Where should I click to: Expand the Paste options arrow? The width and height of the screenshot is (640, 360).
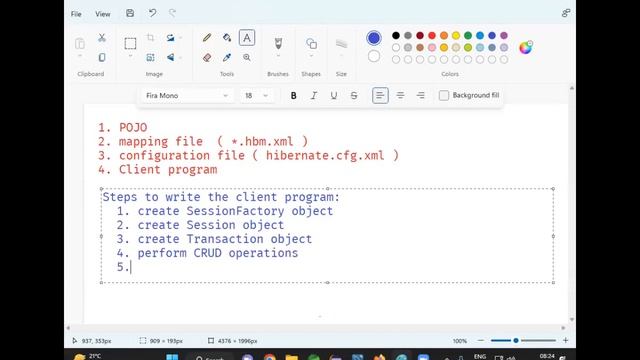pos(80,56)
